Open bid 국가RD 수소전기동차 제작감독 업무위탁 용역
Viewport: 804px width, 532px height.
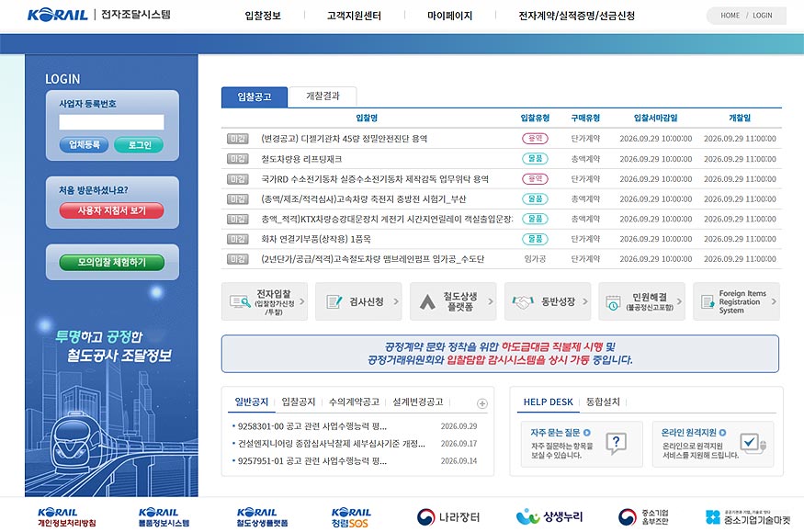click(375, 179)
